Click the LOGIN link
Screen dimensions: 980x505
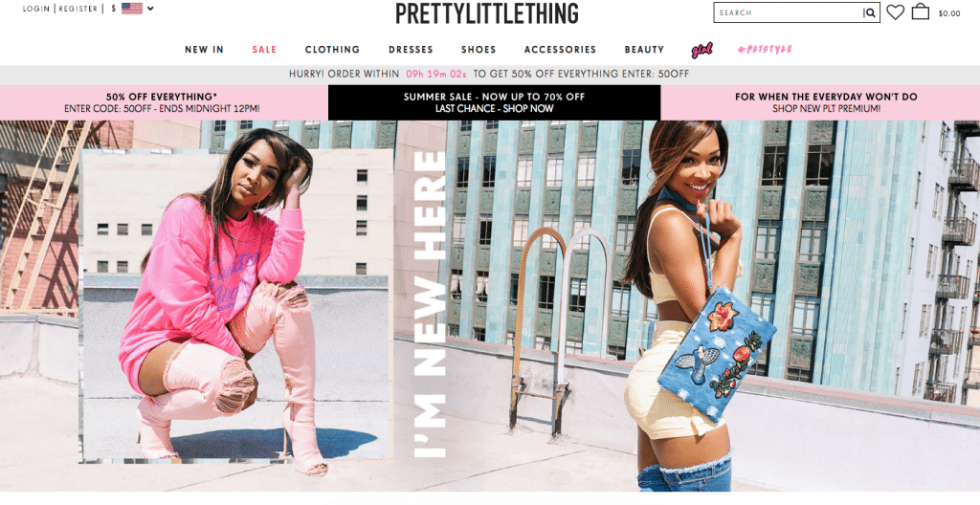click(36, 9)
